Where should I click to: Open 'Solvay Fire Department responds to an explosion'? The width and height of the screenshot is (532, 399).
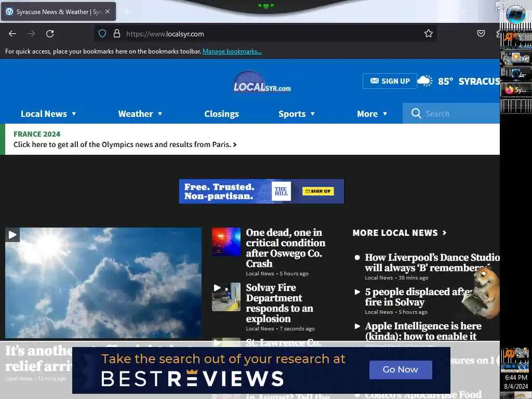click(279, 303)
